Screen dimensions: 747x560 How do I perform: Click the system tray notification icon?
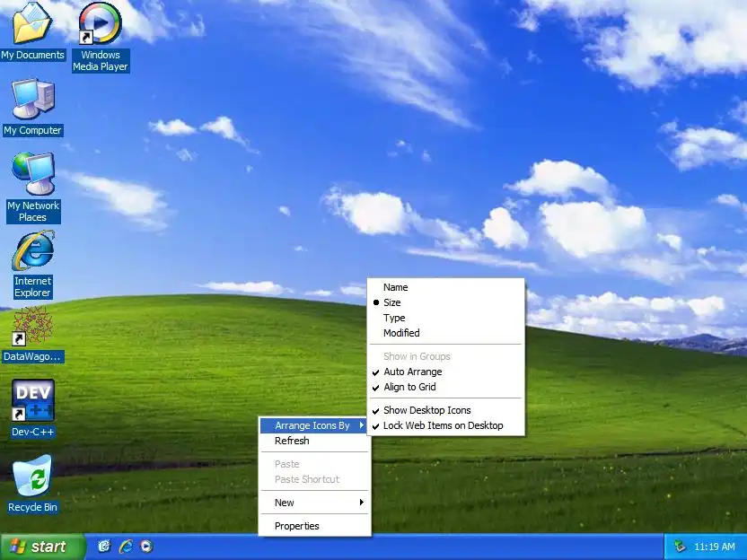click(680, 547)
